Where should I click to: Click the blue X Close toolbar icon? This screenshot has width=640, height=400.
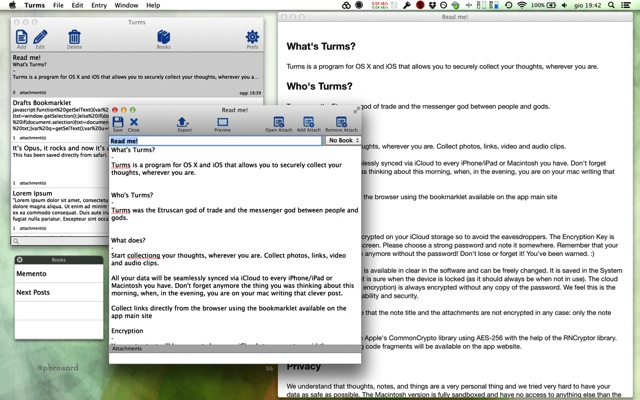click(133, 122)
